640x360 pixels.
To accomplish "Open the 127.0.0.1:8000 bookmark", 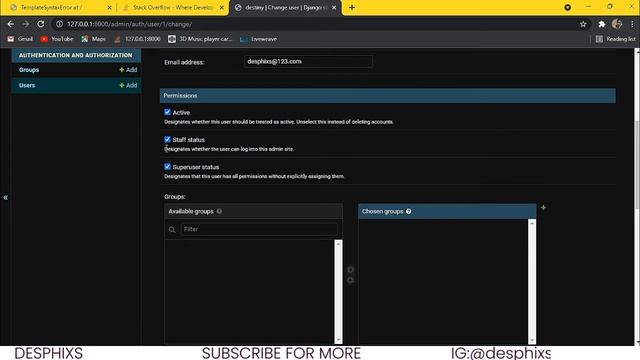I will click(137, 39).
